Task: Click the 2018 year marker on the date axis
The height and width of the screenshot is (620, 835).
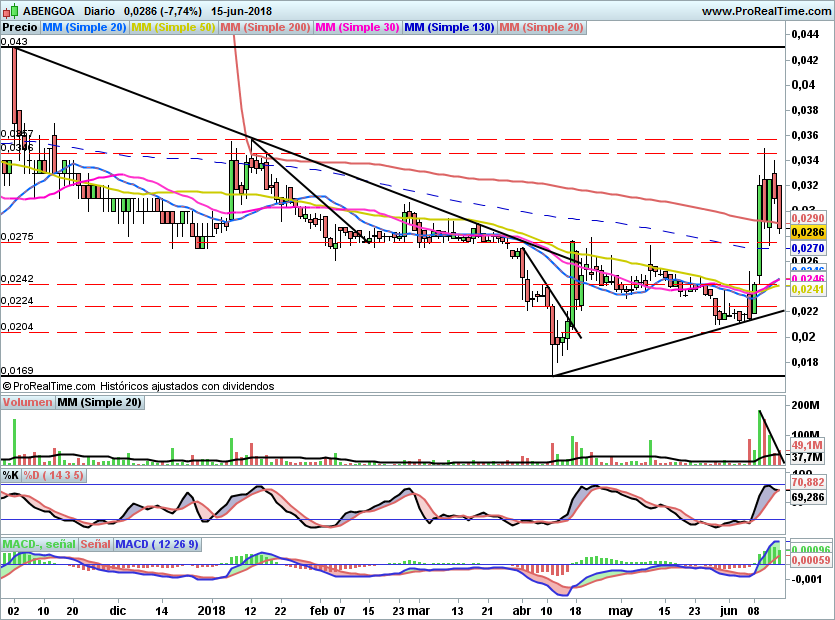Action: click(211, 611)
